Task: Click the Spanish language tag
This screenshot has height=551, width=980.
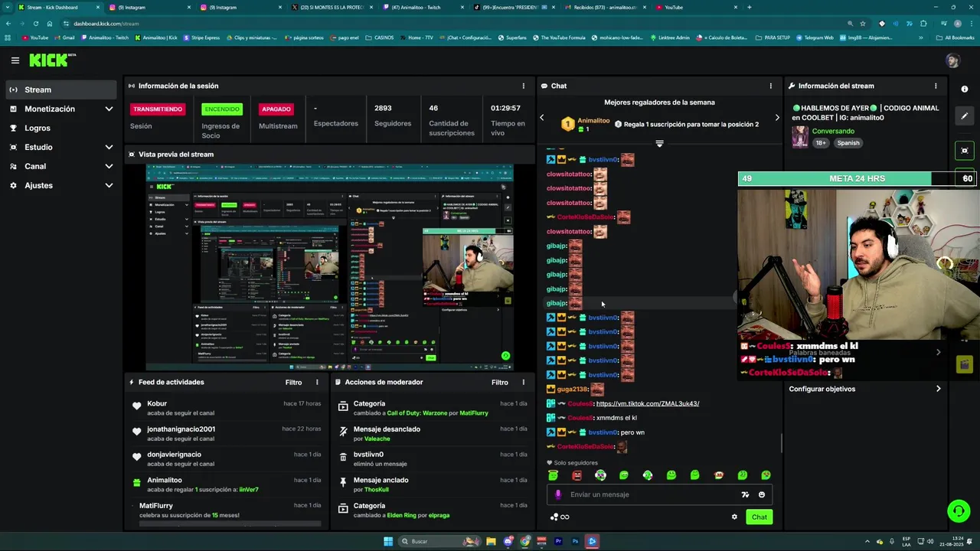Action: point(848,143)
